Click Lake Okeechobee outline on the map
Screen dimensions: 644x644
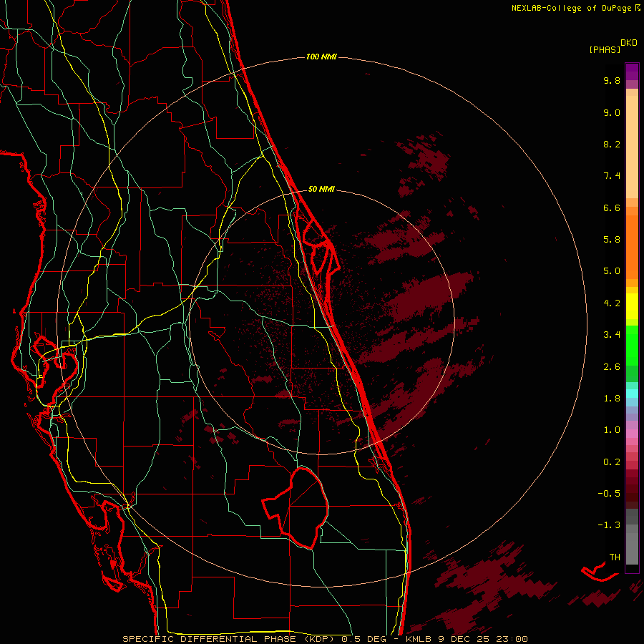tap(296, 507)
